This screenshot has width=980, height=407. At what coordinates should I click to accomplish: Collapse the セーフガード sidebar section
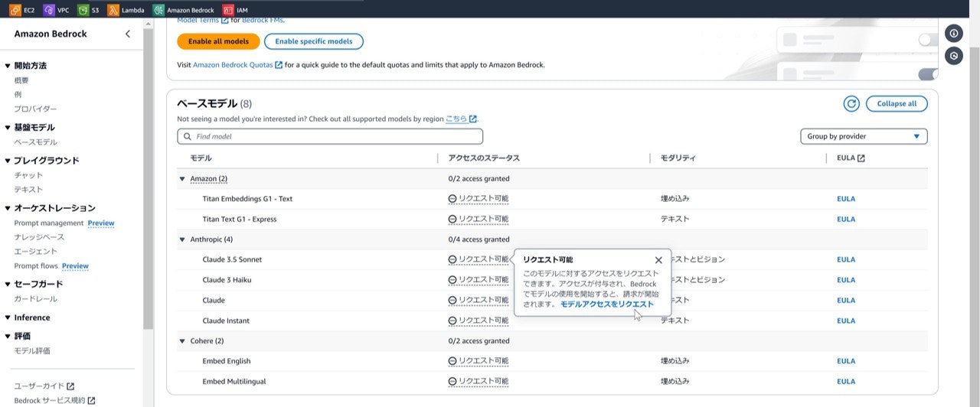pyautogui.click(x=8, y=284)
